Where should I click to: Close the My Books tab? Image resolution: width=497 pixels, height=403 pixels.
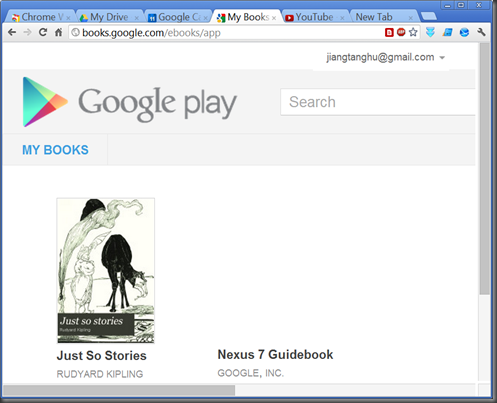tap(274, 18)
